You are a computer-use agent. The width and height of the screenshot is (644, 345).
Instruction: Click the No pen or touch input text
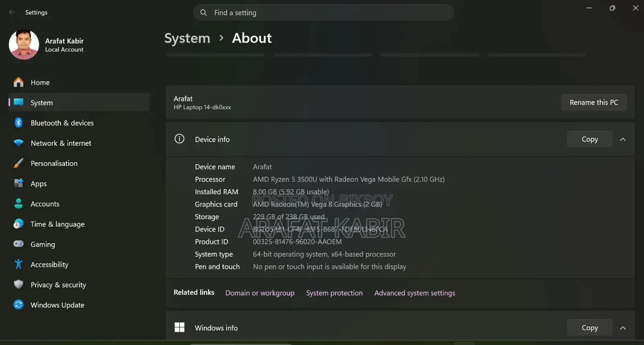click(x=329, y=266)
